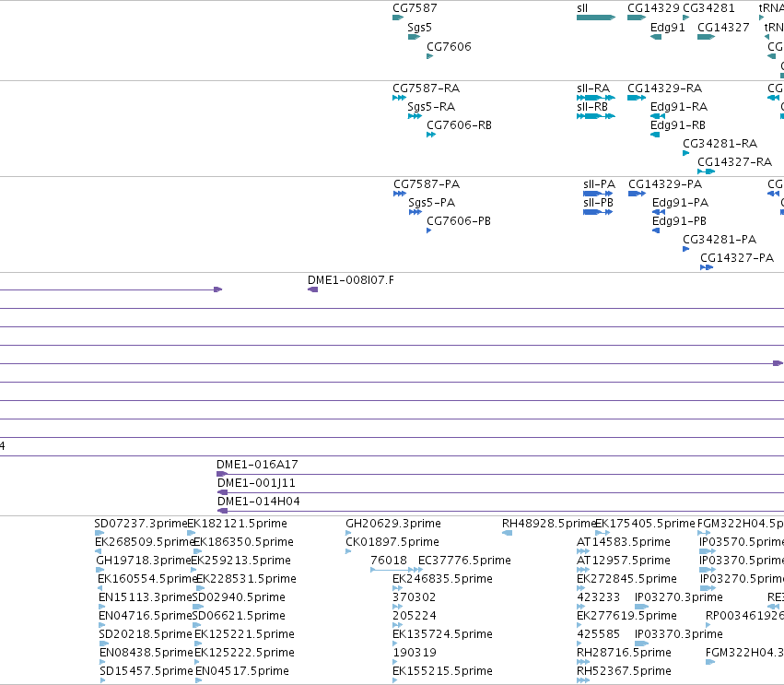This screenshot has height=685, width=784.
Task: Select EST RH28716.5prime
Action: (x=624, y=653)
